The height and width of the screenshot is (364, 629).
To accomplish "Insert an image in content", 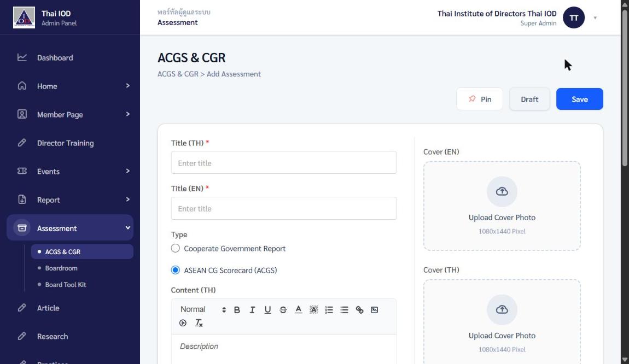I will click(374, 309).
